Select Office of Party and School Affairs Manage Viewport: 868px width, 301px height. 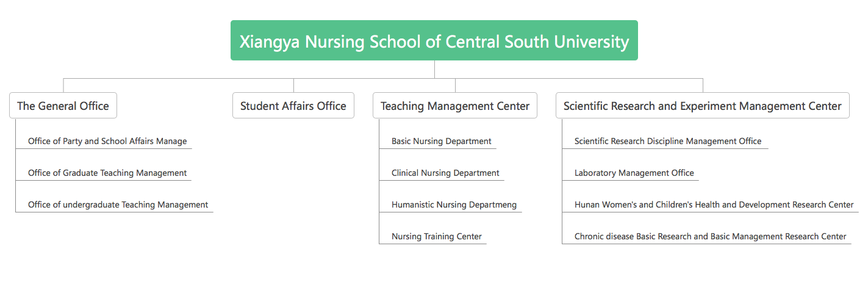pyautogui.click(x=107, y=141)
